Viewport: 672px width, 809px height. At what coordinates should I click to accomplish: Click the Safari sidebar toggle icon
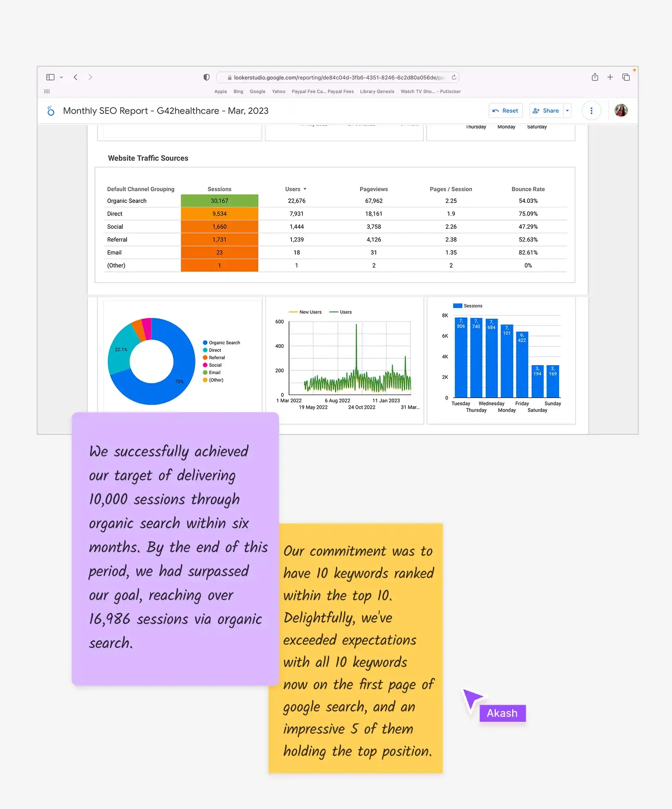click(x=50, y=77)
